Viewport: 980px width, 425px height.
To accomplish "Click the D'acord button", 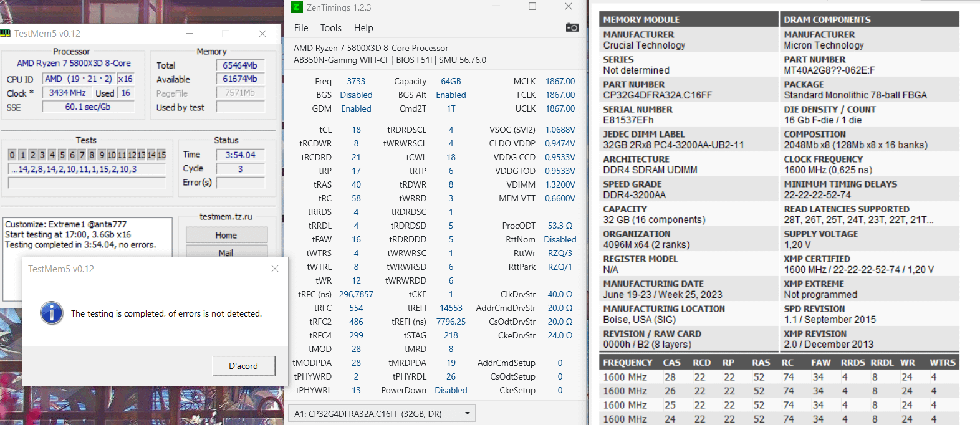I will click(x=243, y=366).
